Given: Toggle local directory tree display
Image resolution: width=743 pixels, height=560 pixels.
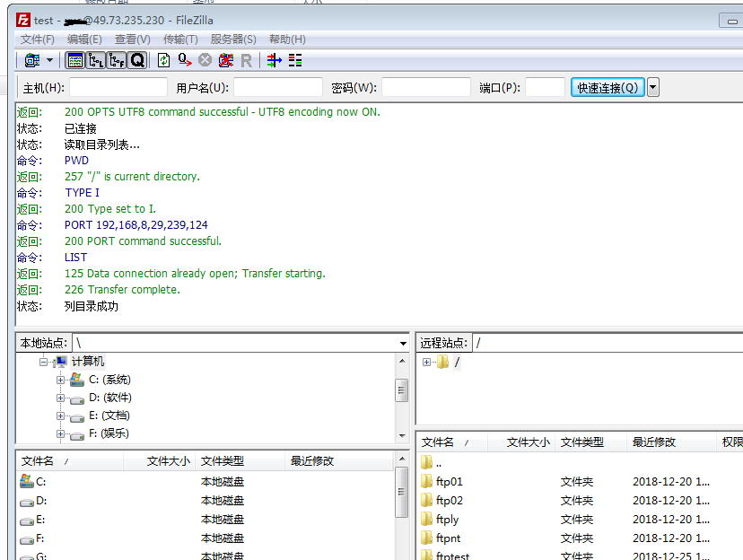Looking at the screenshot, I should (96, 61).
